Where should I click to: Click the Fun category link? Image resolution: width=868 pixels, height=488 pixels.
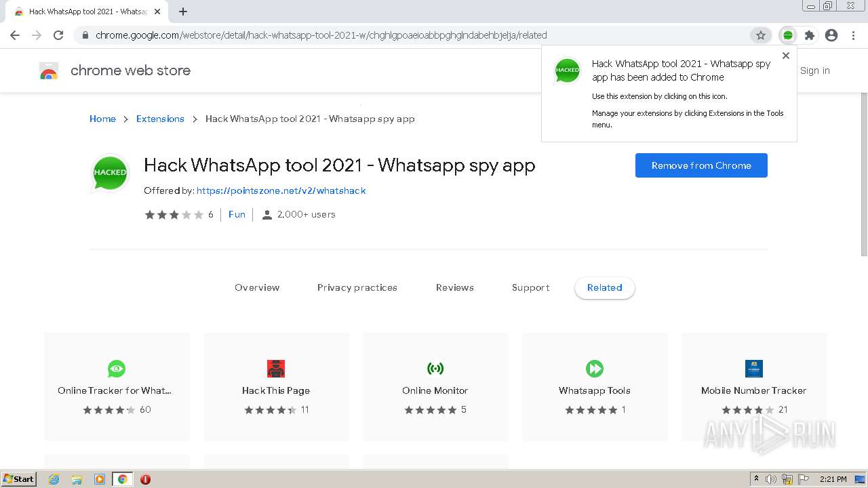point(237,214)
